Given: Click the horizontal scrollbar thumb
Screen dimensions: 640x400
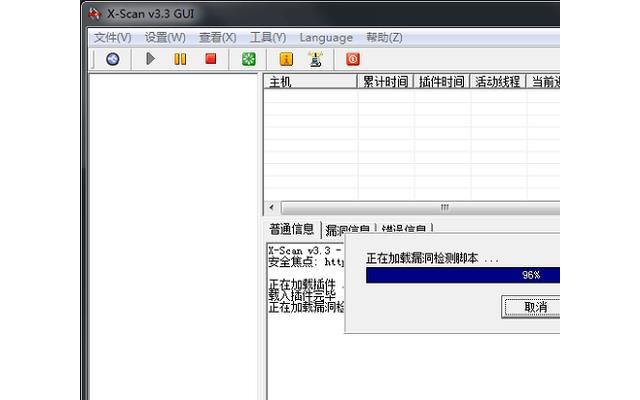Looking at the screenshot, I should coord(420,207).
